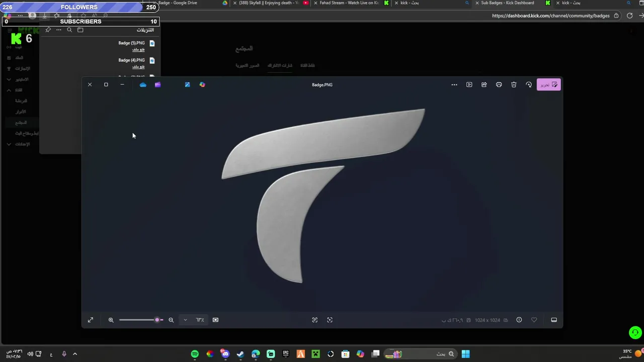Open the zoom percentage dropdown
The width and height of the screenshot is (644, 362).
point(185,320)
